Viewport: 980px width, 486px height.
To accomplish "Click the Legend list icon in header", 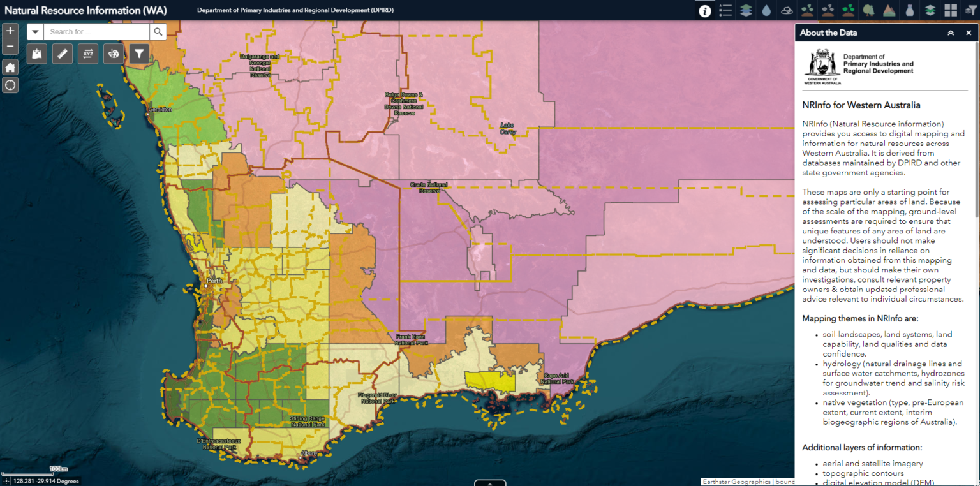I will pyautogui.click(x=725, y=10).
